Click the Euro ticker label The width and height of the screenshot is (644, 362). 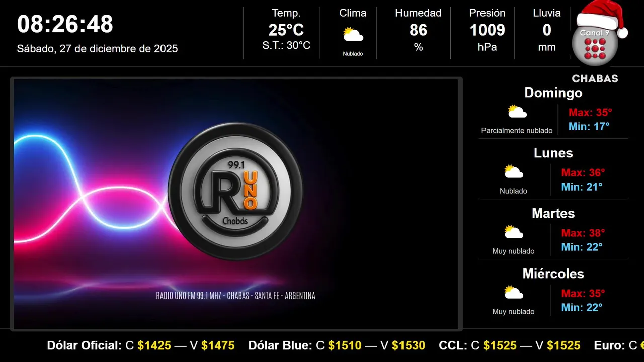click(610, 345)
